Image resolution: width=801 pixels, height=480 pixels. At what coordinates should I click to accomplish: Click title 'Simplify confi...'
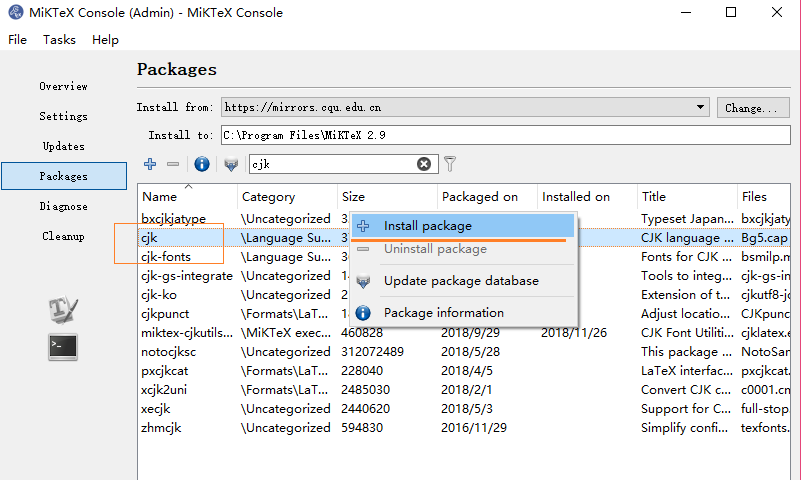point(685,427)
